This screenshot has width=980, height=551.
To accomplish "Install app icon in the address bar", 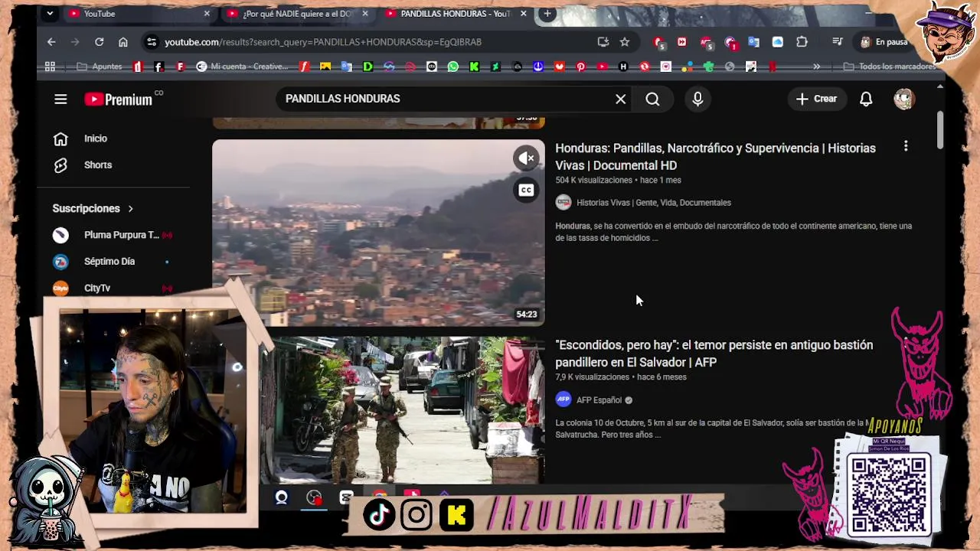I will (x=603, y=42).
